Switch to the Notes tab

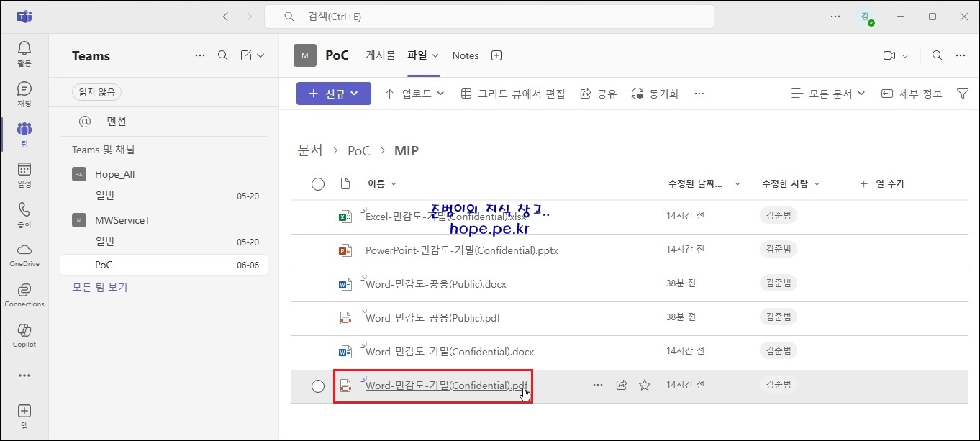(x=466, y=55)
